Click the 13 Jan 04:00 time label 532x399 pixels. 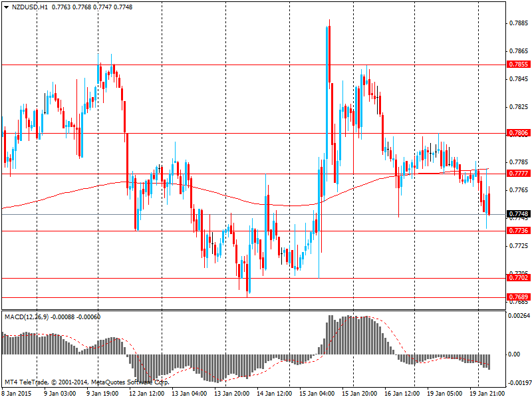[190, 393]
